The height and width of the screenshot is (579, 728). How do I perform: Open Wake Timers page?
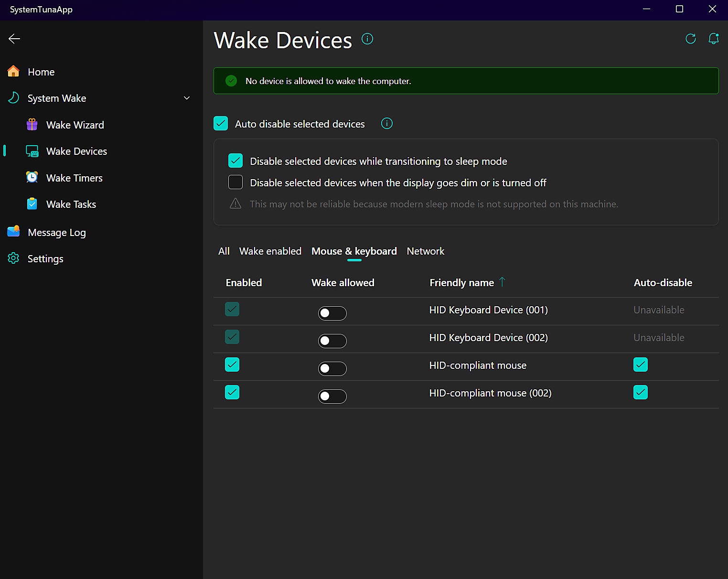point(74,178)
